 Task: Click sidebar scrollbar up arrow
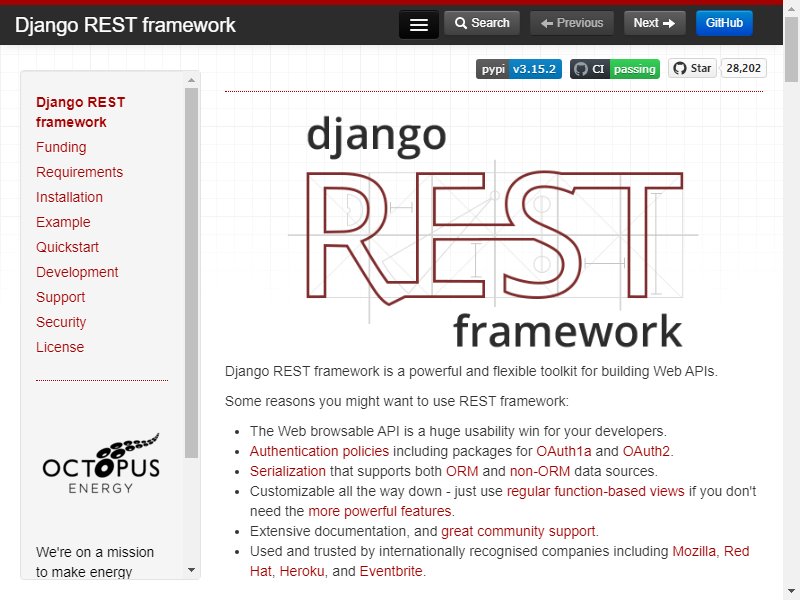point(191,80)
